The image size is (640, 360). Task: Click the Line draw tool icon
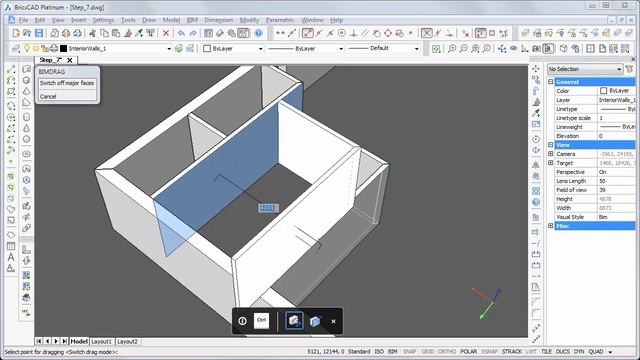11,69
